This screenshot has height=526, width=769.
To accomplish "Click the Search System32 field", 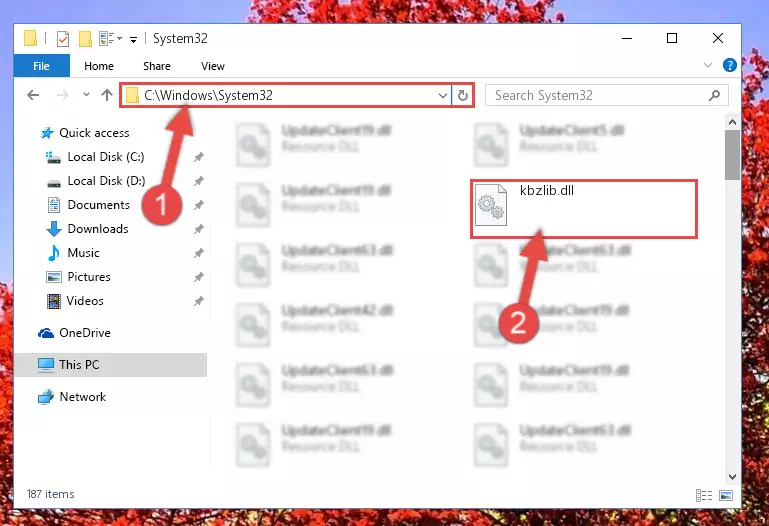I will (607, 95).
